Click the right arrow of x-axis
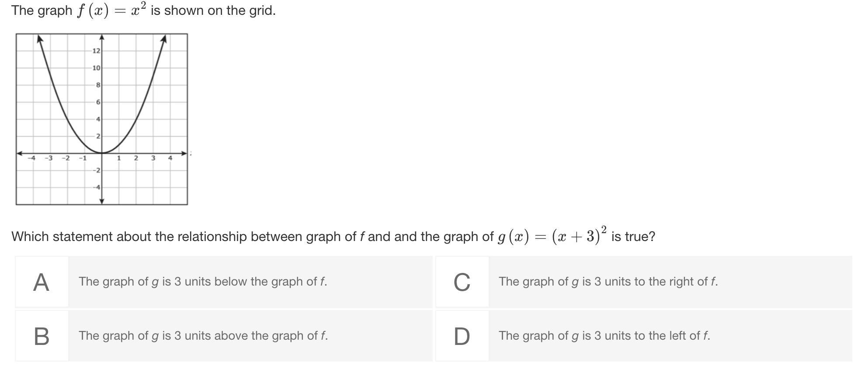The image size is (868, 372). (x=184, y=153)
